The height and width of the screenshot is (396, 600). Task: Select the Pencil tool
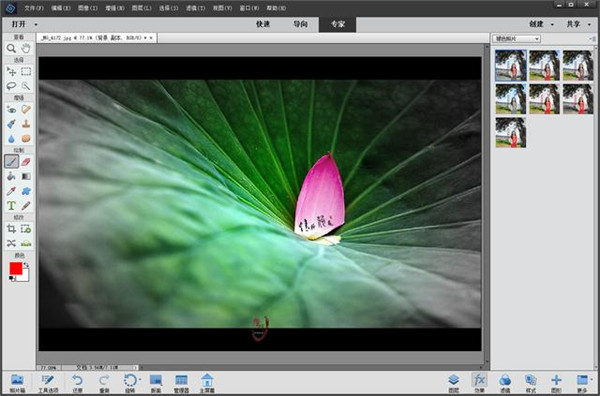point(26,205)
